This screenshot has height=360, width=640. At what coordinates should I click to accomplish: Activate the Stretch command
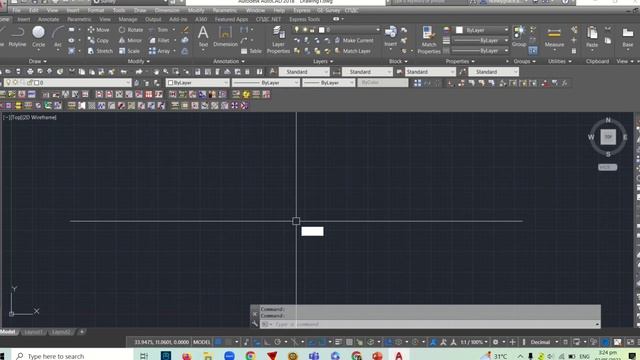pos(100,51)
